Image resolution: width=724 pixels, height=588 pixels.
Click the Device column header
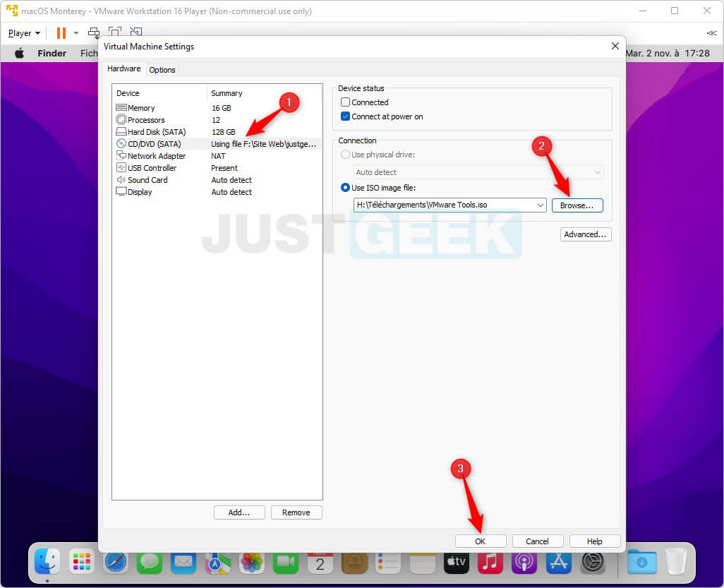pos(159,93)
